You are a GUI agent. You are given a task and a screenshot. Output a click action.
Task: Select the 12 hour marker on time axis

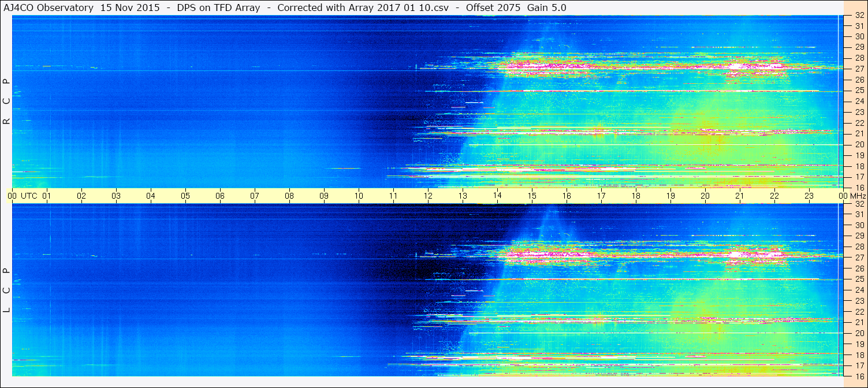(428, 196)
